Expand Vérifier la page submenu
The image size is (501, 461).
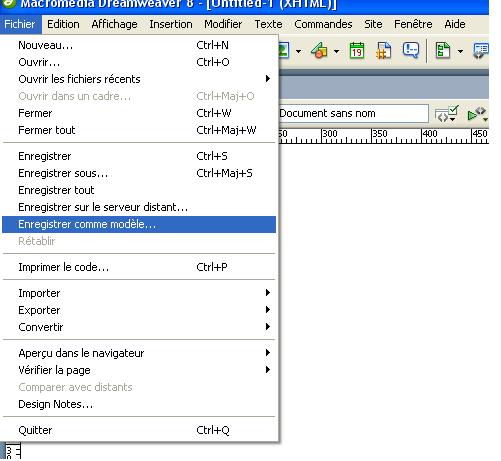[x=139, y=370]
